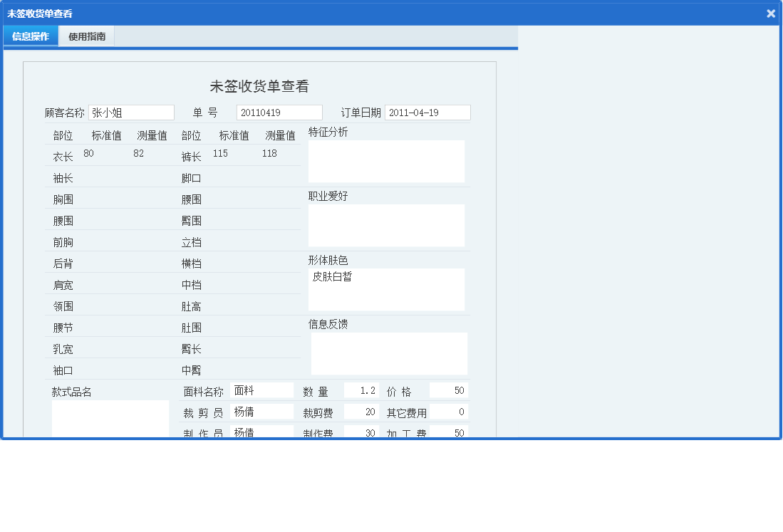
Task: Switch to the 使用指南 tab
Action: coord(88,36)
